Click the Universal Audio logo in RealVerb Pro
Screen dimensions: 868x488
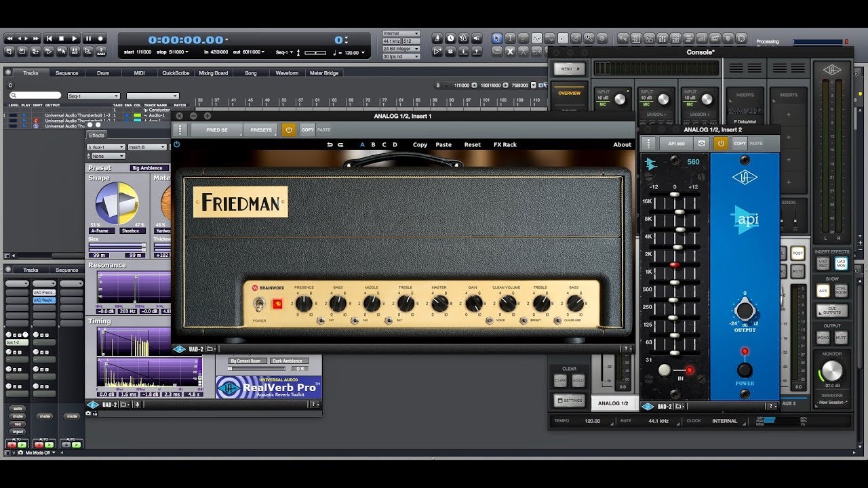click(228, 388)
